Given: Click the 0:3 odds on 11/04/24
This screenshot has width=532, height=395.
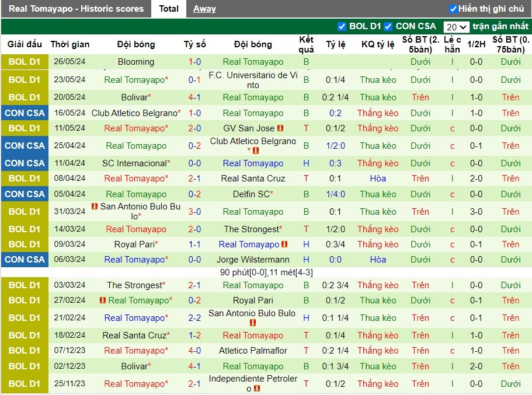Looking at the screenshot, I should tap(335, 163).
